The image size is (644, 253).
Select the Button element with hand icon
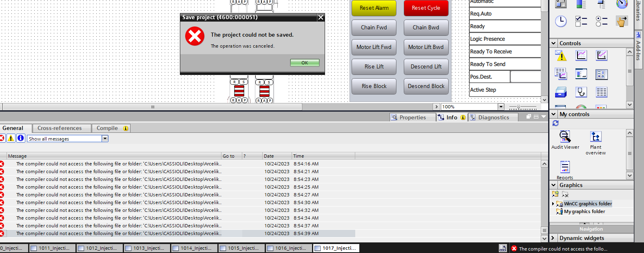tap(622, 21)
